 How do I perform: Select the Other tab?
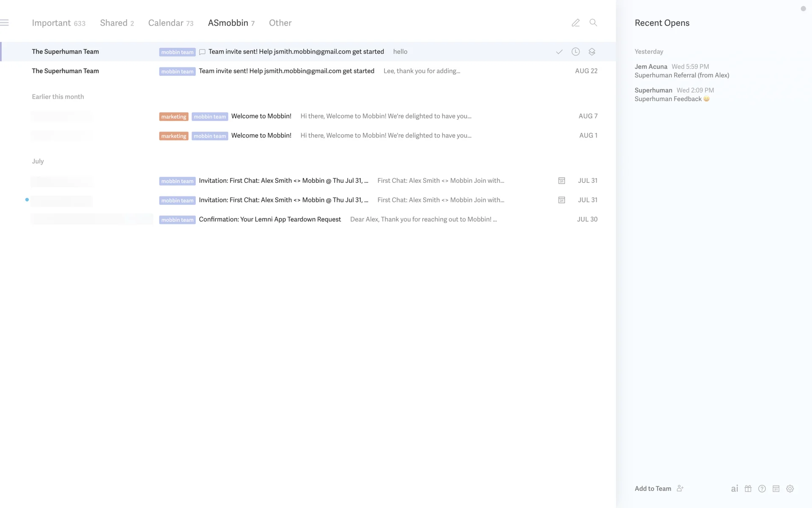coord(280,23)
